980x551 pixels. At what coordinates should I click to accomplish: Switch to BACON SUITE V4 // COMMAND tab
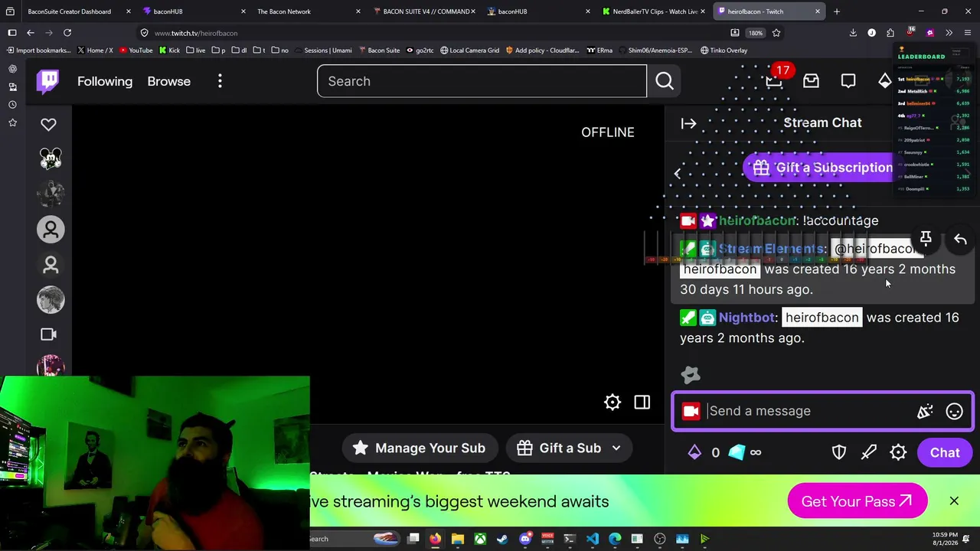coord(426,11)
